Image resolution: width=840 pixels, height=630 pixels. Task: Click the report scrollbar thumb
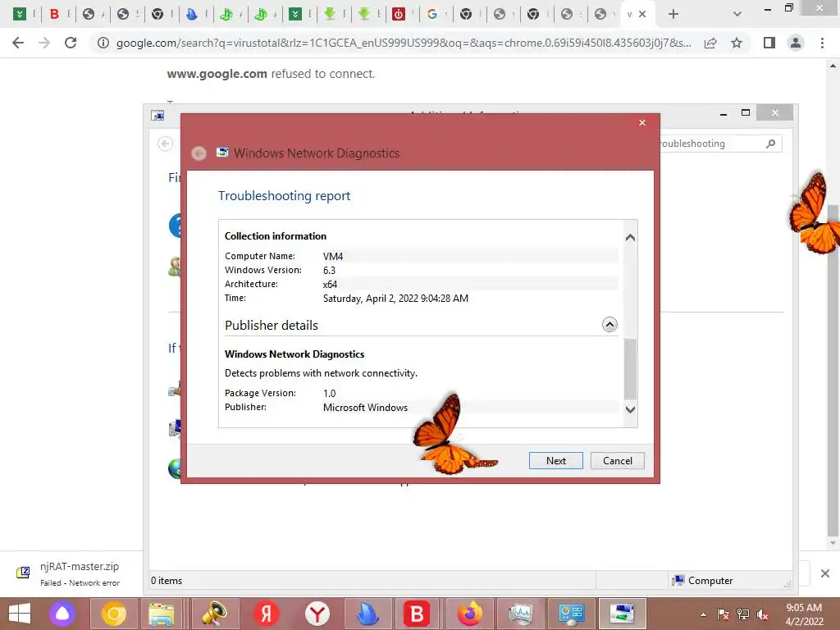[631, 369]
